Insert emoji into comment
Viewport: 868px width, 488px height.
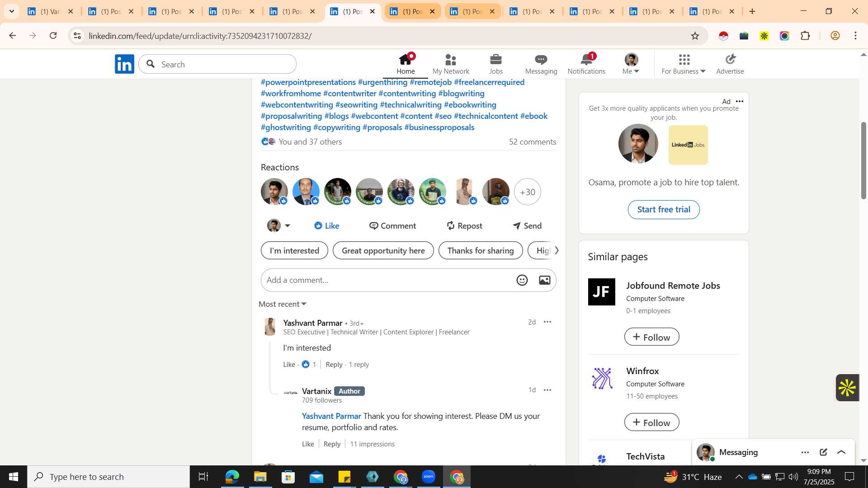click(x=522, y=280)
